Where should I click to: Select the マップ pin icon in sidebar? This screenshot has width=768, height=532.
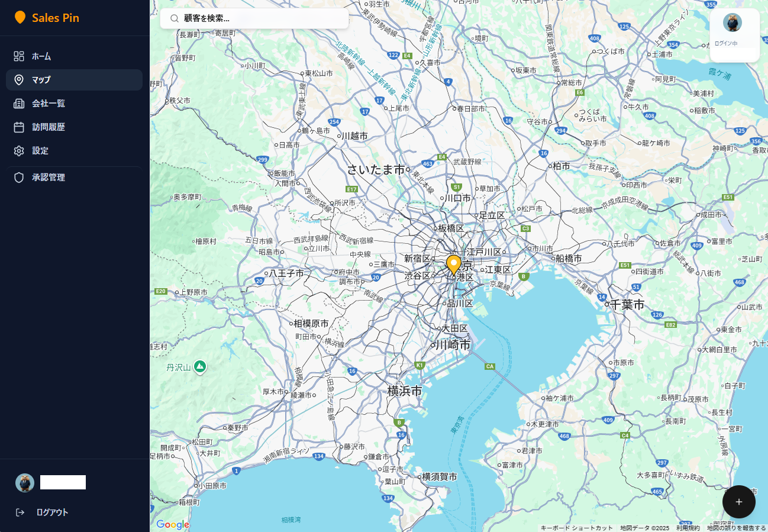[19, 80]
